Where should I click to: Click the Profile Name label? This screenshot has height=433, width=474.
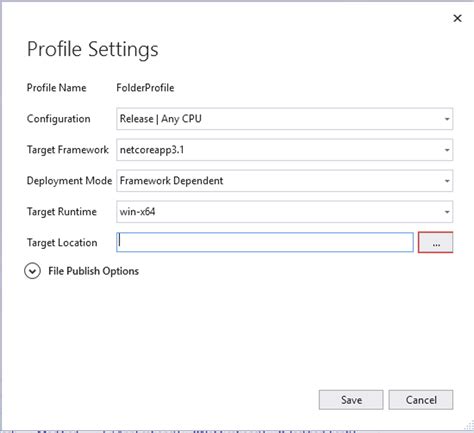[56, 88]
